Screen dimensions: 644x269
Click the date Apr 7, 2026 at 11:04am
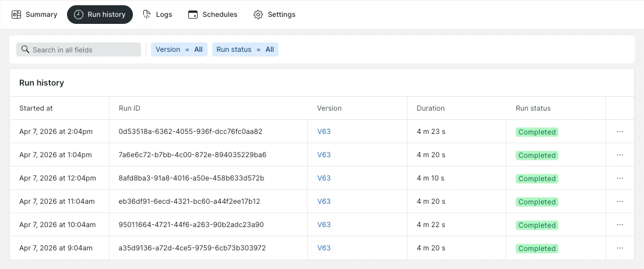pyautogui.click(x=57, y=201)
